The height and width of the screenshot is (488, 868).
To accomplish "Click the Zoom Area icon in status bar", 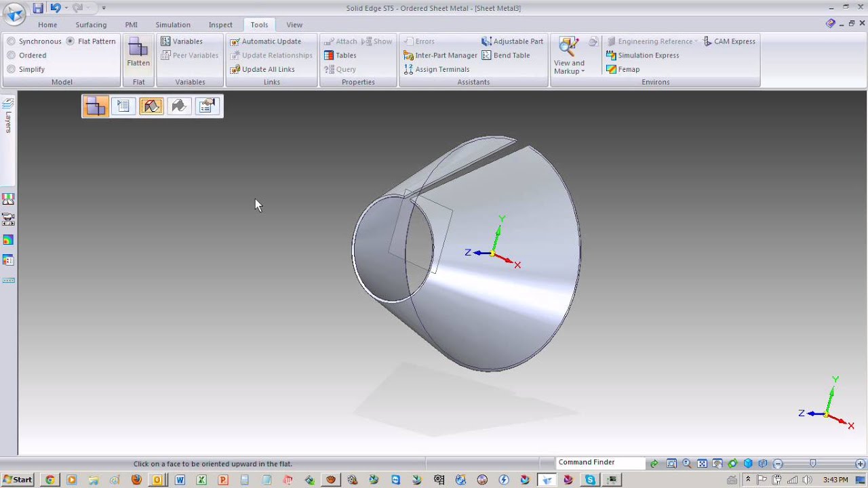I will point(671,464).
